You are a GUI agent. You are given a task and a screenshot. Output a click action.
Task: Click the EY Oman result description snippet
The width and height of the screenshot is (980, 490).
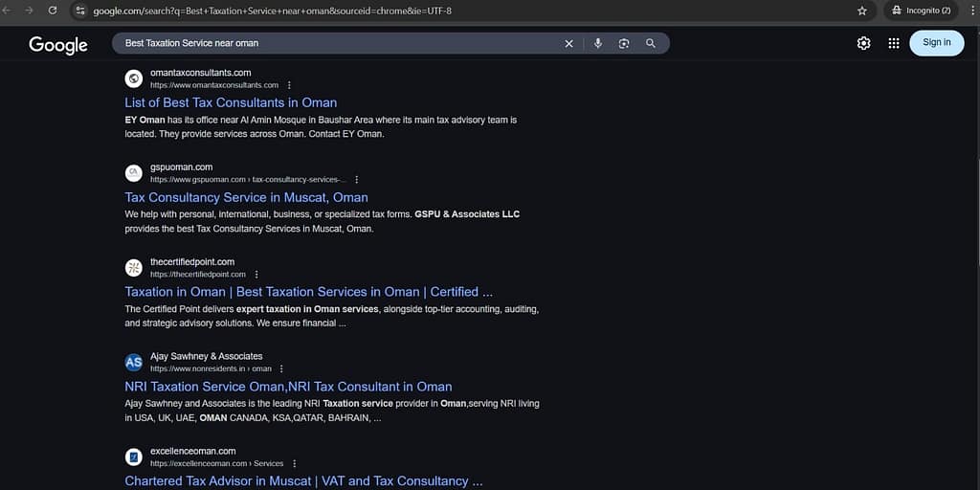coord(321,127)
